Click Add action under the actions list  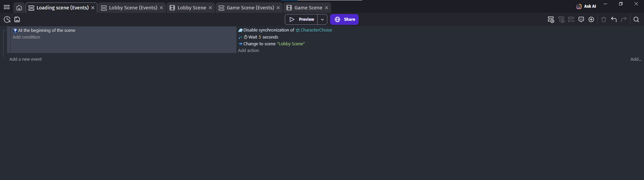[248, 51]
